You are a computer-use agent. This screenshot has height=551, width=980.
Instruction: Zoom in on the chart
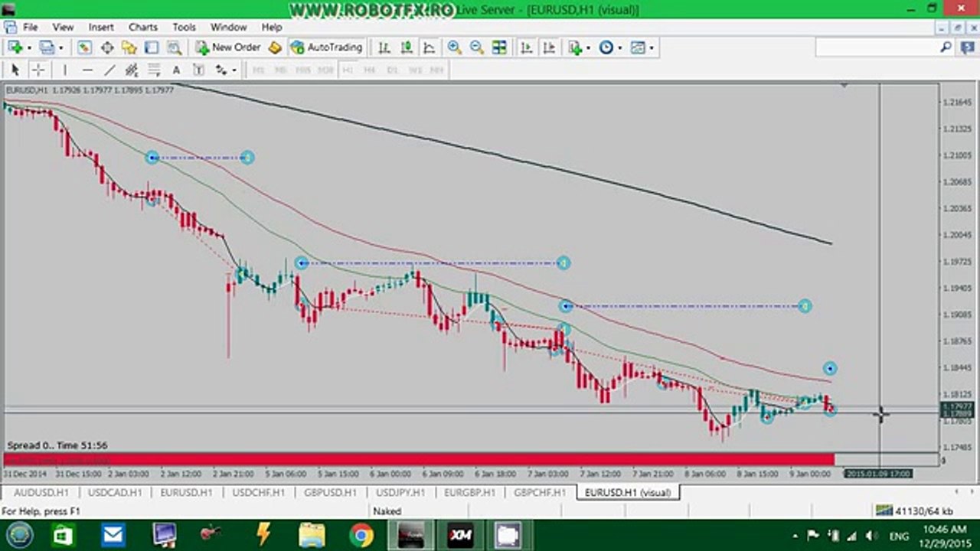[455, 47]
